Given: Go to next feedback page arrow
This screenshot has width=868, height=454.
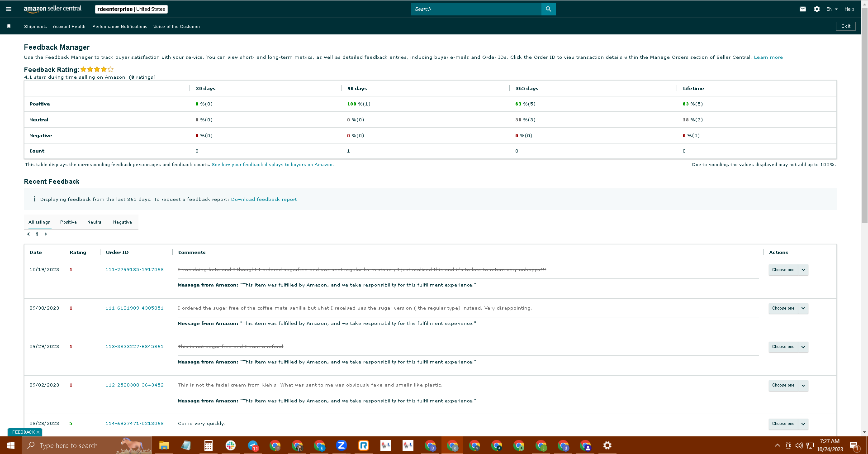Looking at the screenshot, I should point(46,234).
